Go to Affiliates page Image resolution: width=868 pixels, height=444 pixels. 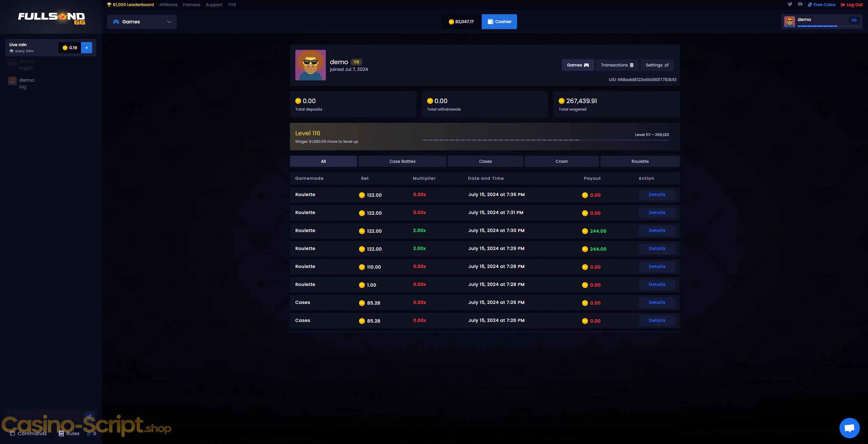[x=169, y=5]
